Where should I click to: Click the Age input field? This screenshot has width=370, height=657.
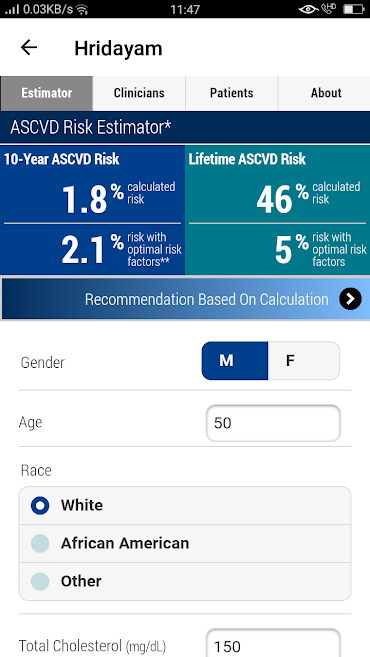(273, 423)
